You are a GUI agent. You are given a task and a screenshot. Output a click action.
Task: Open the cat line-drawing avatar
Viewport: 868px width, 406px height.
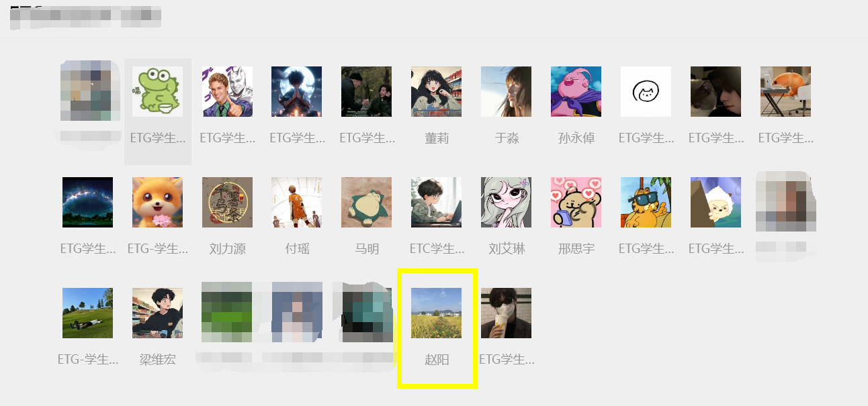pos(646,91)
